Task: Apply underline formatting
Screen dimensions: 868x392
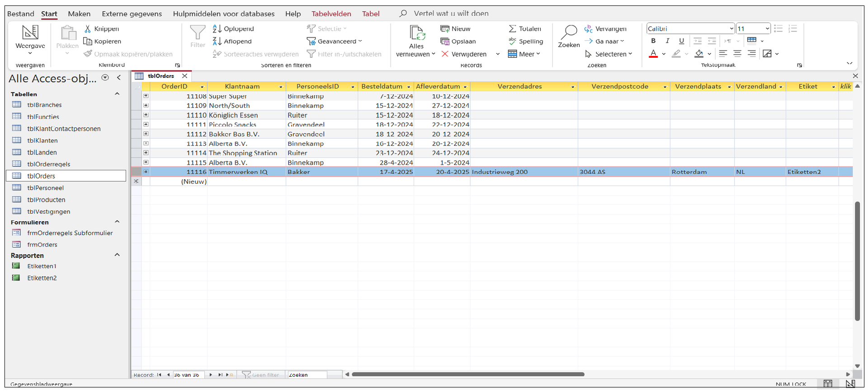Action: tap(681, 41)
